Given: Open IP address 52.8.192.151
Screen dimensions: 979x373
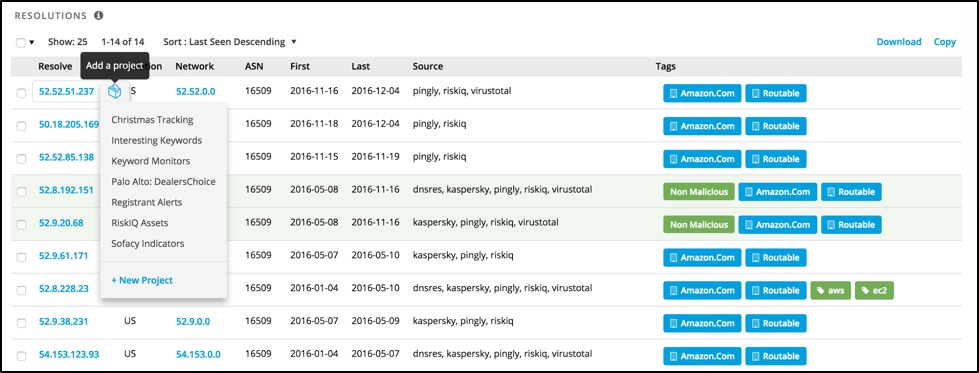Looking at the screenshot, I should pos(66,190).
